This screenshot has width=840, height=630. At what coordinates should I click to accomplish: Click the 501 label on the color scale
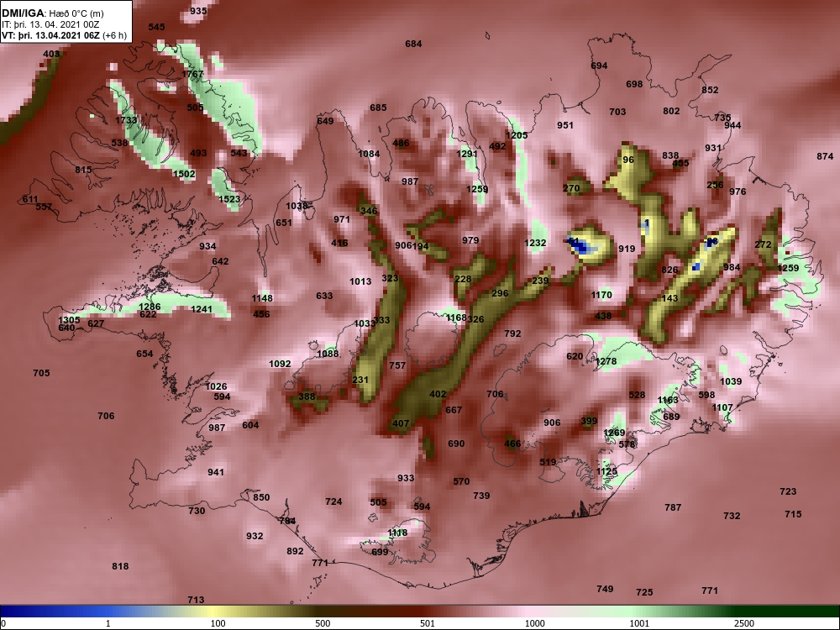428,623
